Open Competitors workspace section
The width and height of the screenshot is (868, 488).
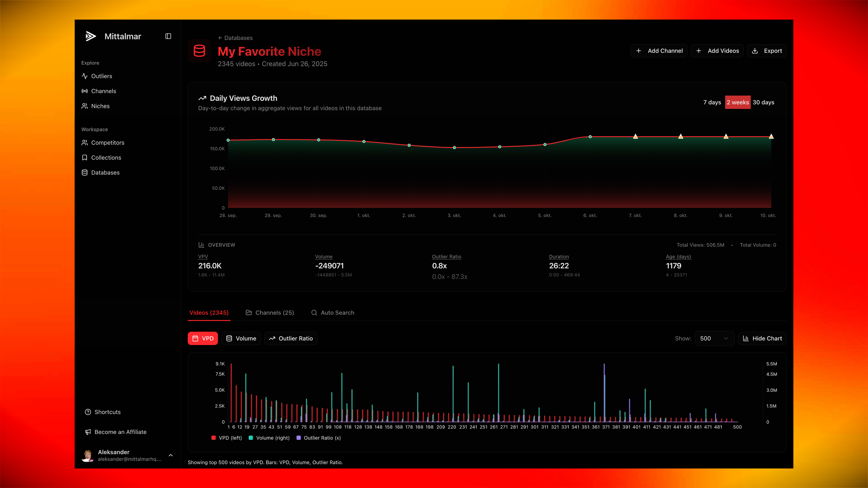click(x=108, y=143)
